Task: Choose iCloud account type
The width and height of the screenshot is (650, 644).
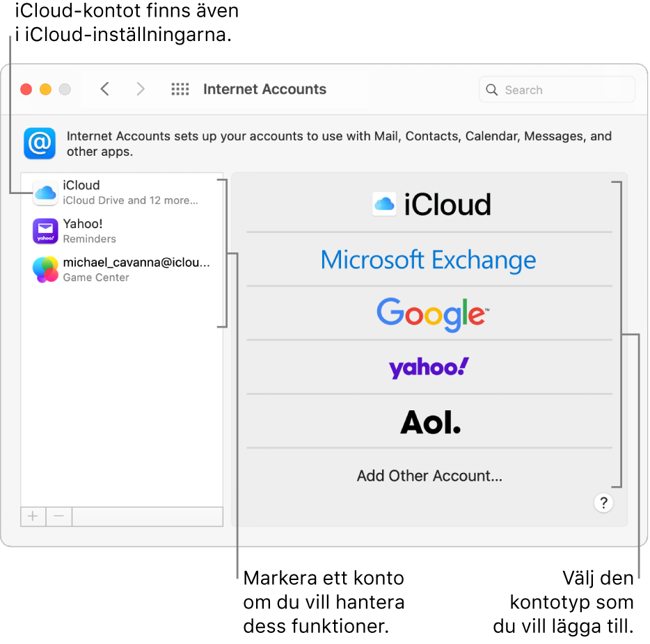Action: pyautogui.click(x=429, y=204)
